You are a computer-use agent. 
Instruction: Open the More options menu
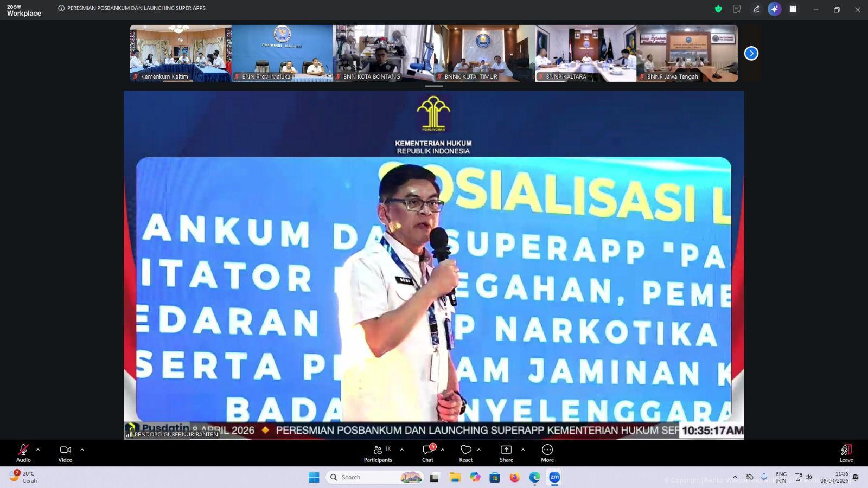tap(547, 453)
